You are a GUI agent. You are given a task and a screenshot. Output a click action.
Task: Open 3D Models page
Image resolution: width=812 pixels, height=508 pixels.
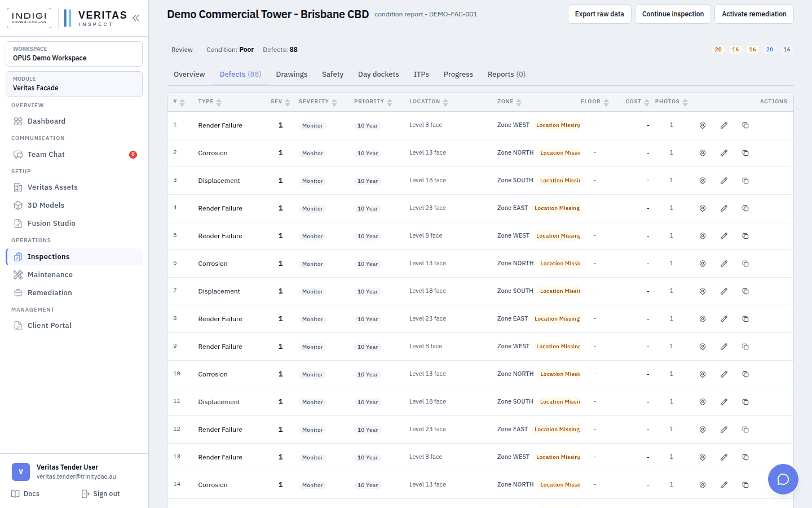click(x=74, y=205)
